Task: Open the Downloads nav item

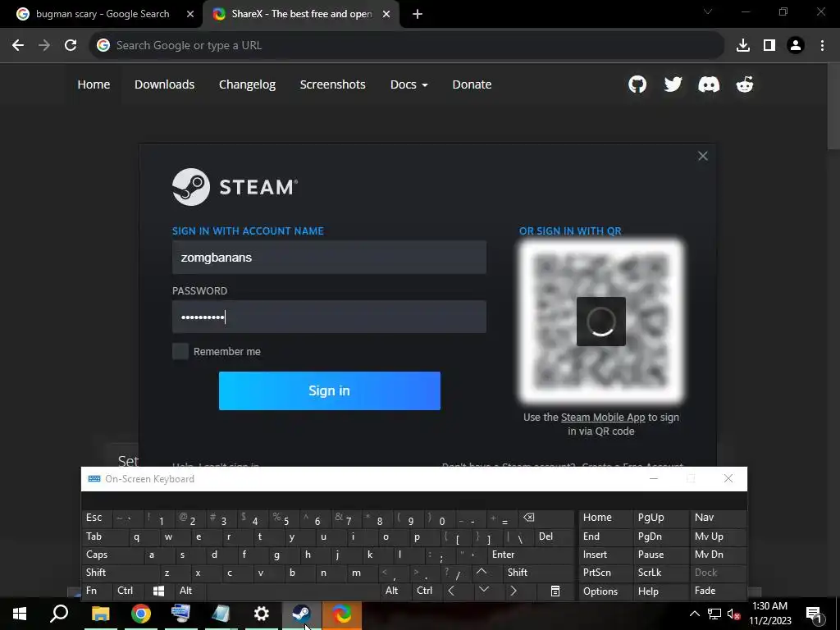Action: [x=164, y=84]
